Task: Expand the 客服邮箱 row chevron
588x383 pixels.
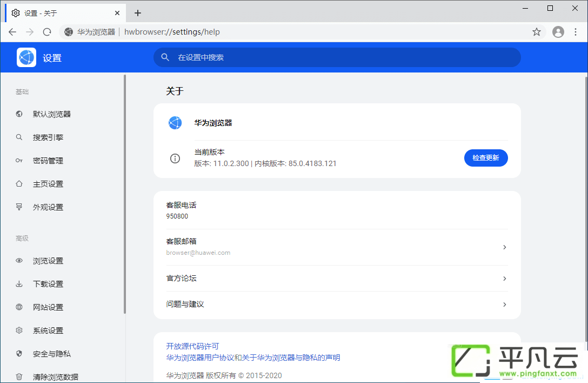Action: 504,247
